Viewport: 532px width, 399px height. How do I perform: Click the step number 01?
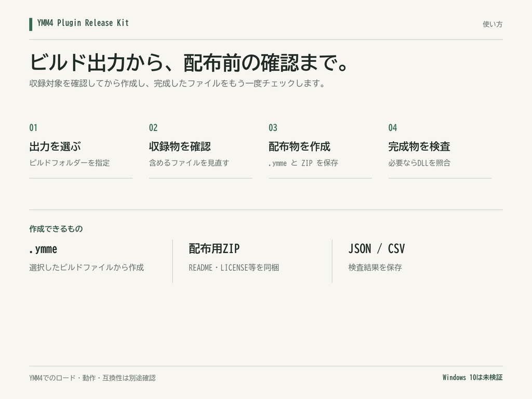pyautogui.click(x=33, y=128)
